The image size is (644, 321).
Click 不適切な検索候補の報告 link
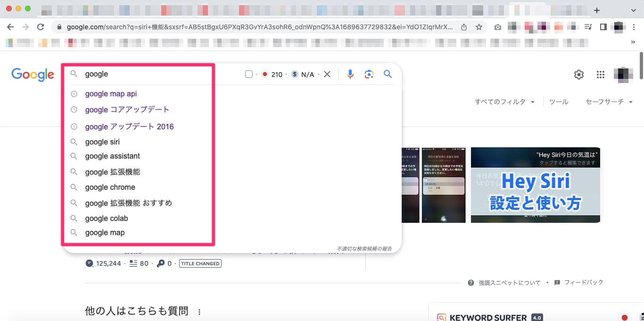pyautogui.click(x=364, y=248)
